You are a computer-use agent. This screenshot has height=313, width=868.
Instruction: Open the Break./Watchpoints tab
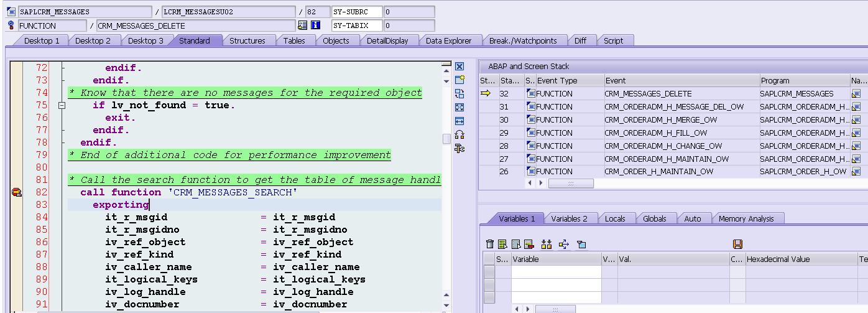[523, 40]
